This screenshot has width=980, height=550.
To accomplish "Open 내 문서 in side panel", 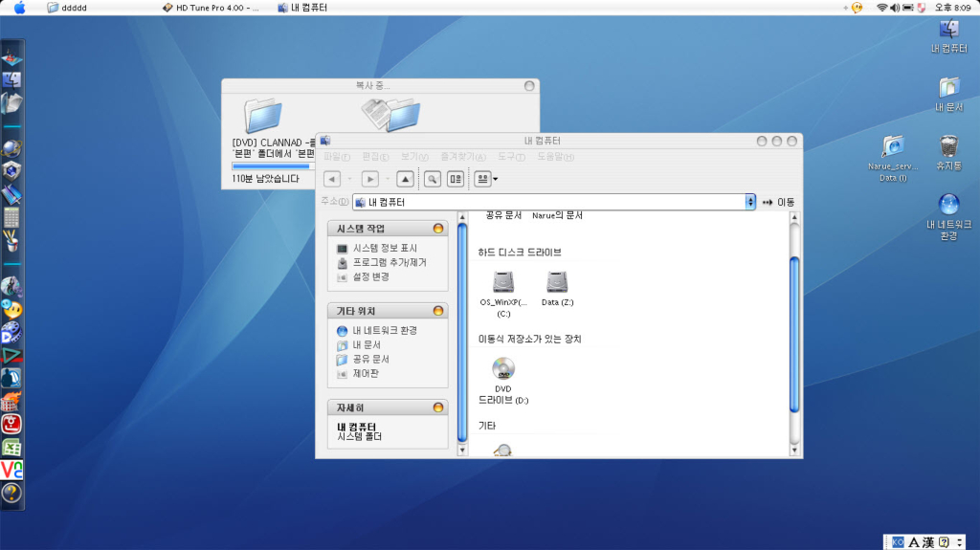I will (x=367, y=345).
